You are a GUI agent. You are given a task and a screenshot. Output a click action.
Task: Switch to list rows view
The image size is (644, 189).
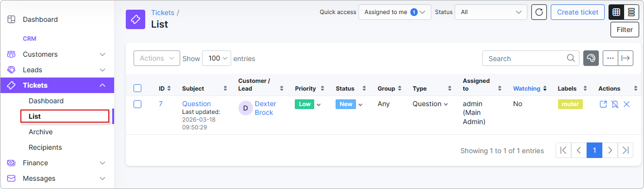pyautogui.click(x=631, y=12)
